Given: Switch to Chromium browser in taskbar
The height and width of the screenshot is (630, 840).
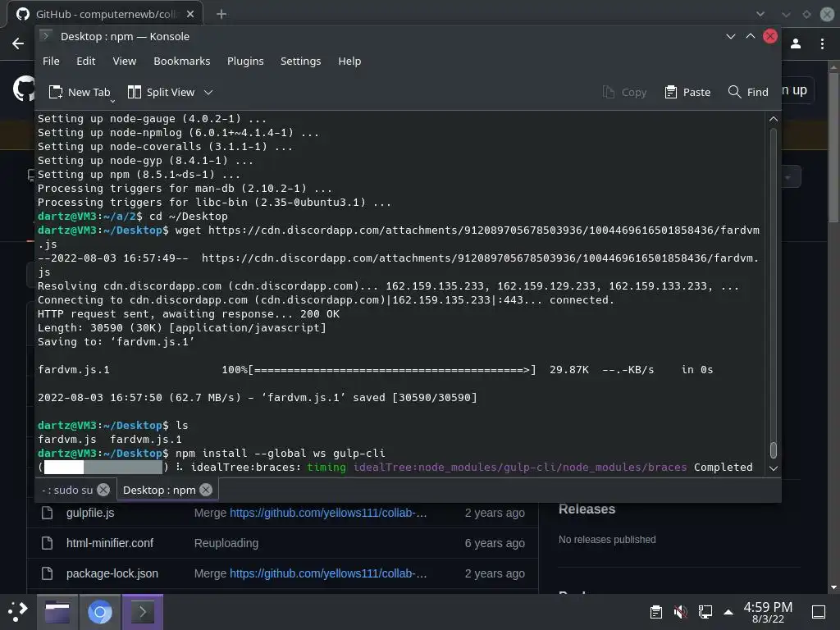Looking at the screenshot, I should 99,612.
